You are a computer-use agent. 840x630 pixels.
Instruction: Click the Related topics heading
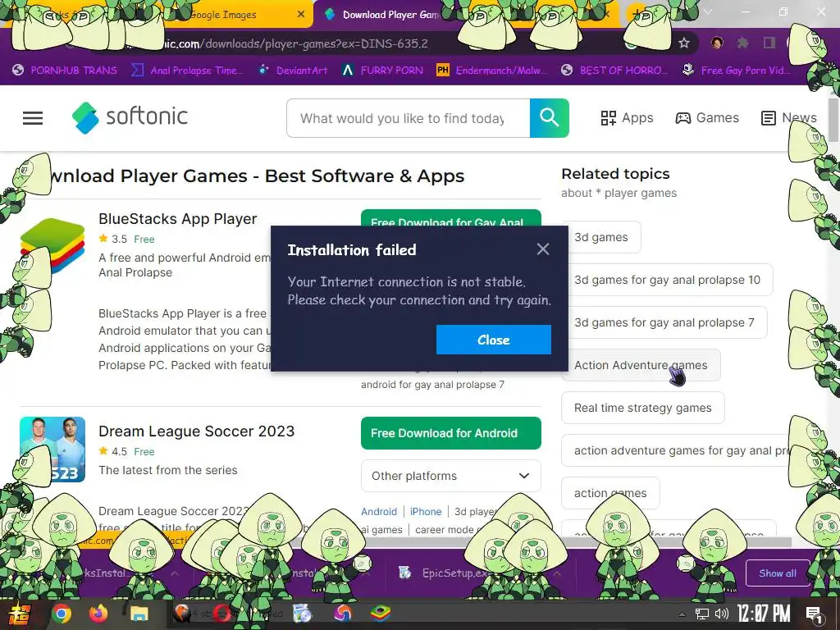click(615, 174)
